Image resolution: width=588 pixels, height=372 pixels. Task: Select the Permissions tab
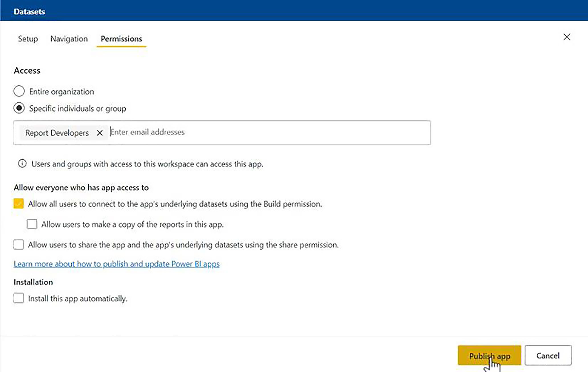[x=121, y=39]
